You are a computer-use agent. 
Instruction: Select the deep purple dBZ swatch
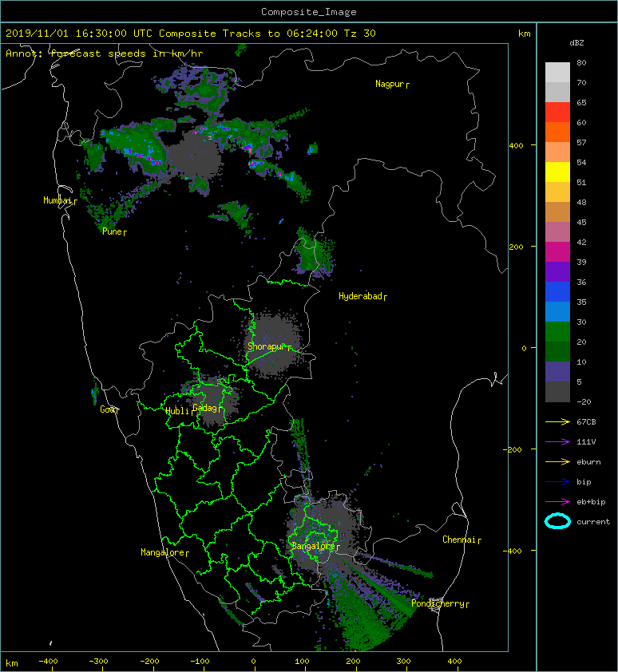tap(557, 271)
